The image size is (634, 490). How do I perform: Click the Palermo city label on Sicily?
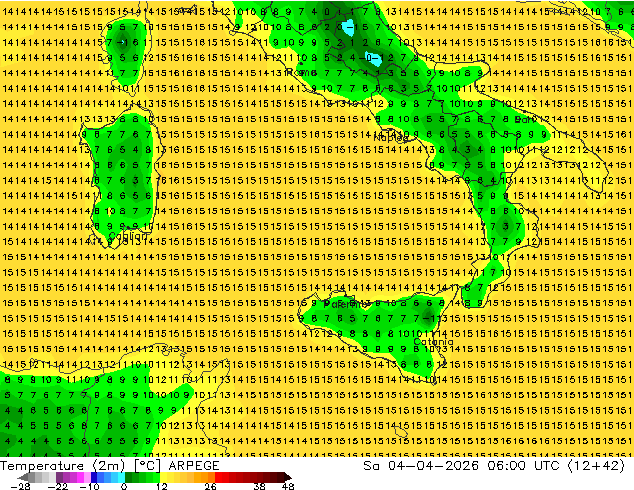tap(344, 304)
